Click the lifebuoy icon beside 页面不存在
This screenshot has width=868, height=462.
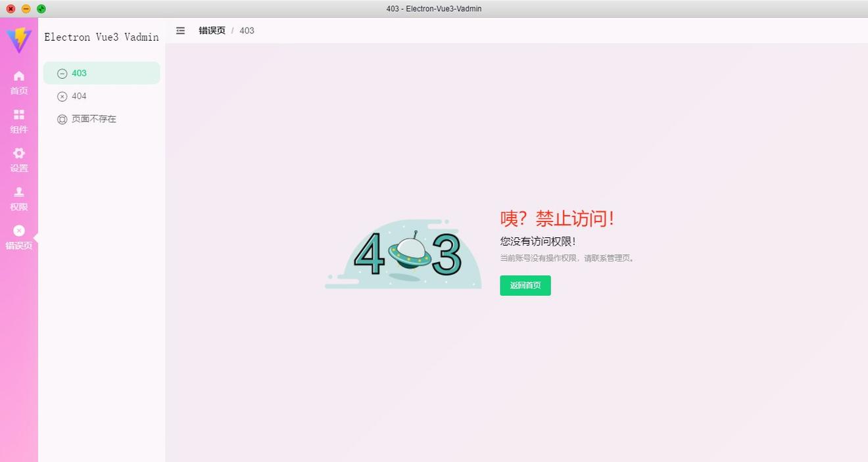tap(62, 120)
